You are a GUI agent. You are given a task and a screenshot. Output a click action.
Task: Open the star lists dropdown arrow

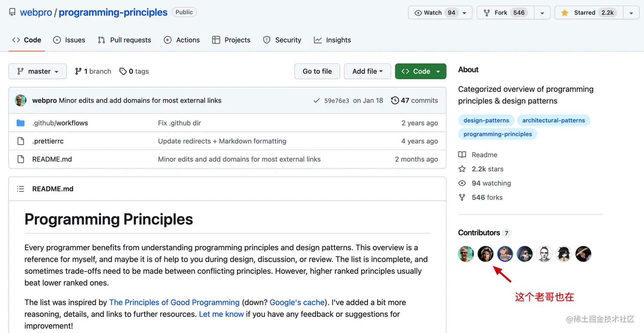(x=631, y=13)
